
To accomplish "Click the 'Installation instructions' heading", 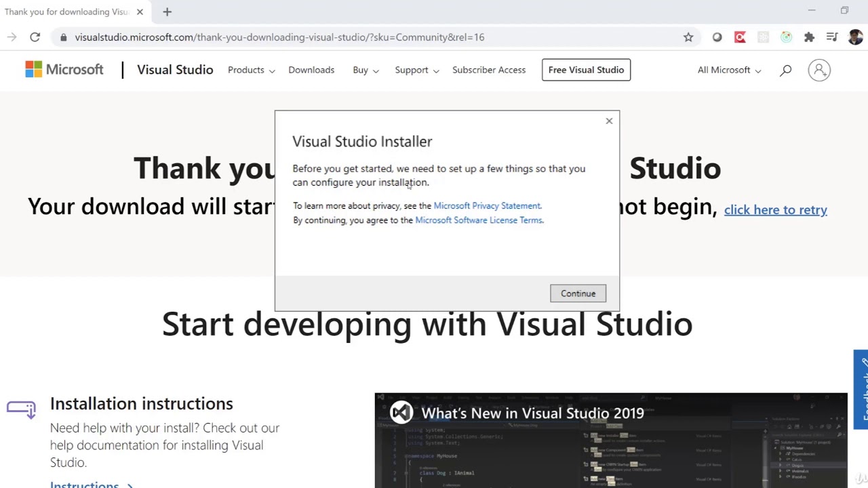I will [x=141, y=403].
